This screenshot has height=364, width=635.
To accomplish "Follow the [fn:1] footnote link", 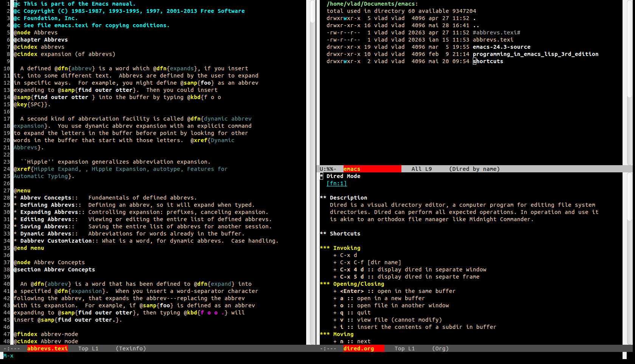I will 336,183.
